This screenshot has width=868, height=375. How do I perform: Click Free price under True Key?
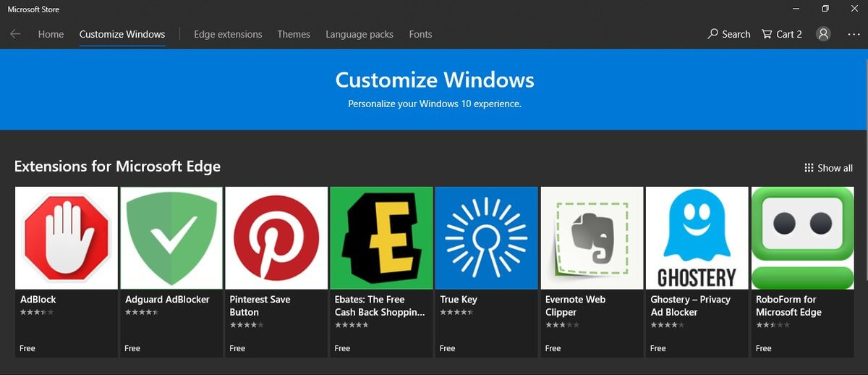pyautogui.click(x=448, y=348)
